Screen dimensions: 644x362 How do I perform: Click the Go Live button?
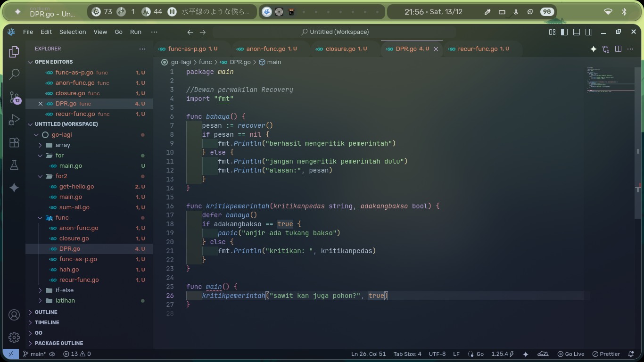pyautogui.click(x=571, y=354)
